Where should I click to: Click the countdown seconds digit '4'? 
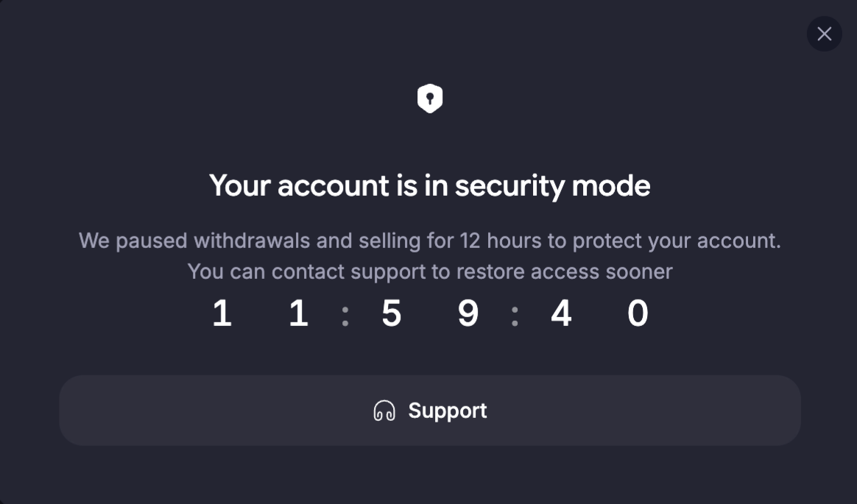(x=561, y=313)
